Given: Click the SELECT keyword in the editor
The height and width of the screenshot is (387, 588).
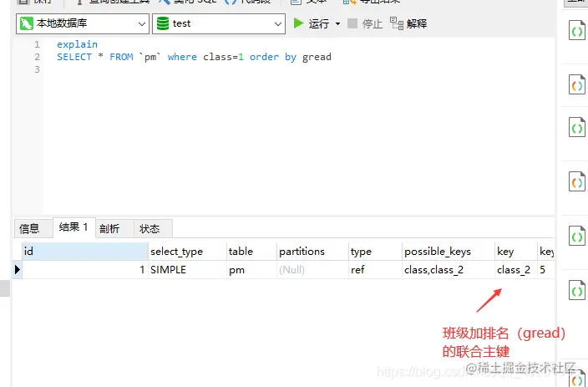Looking at the screenshot, I should coord(74,57).
